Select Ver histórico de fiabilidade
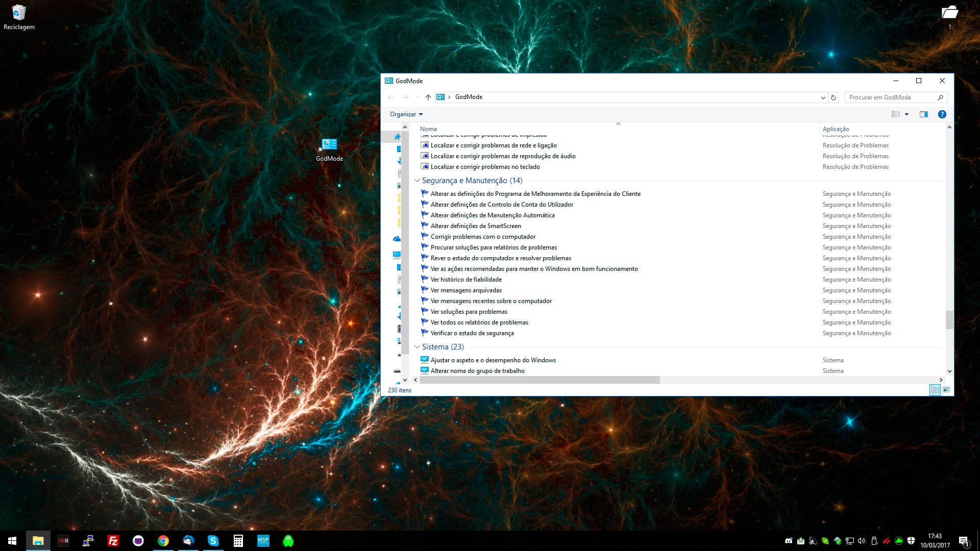This screenshot has height=551, width=980. [466, 280]
